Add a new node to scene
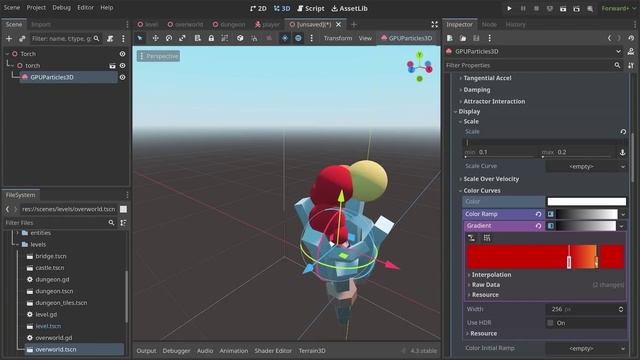Viewport: 640px width, 360px height. (x=9, y=39)
